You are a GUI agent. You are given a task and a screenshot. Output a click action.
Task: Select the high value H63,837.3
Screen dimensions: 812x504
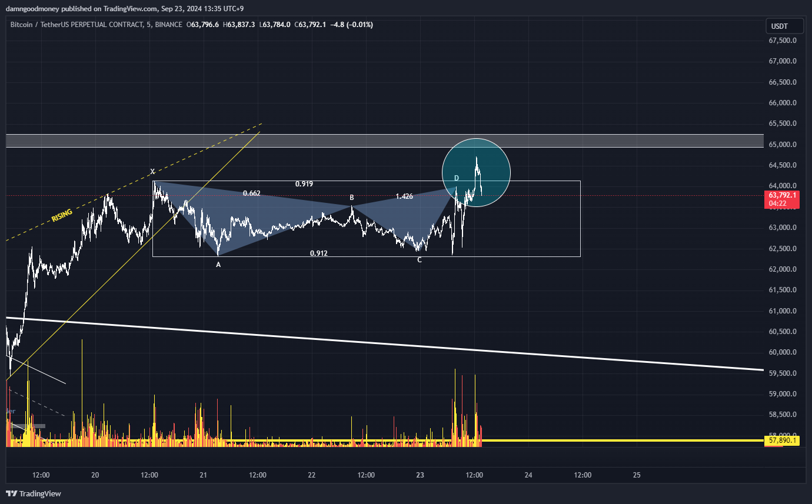point(239,25)
